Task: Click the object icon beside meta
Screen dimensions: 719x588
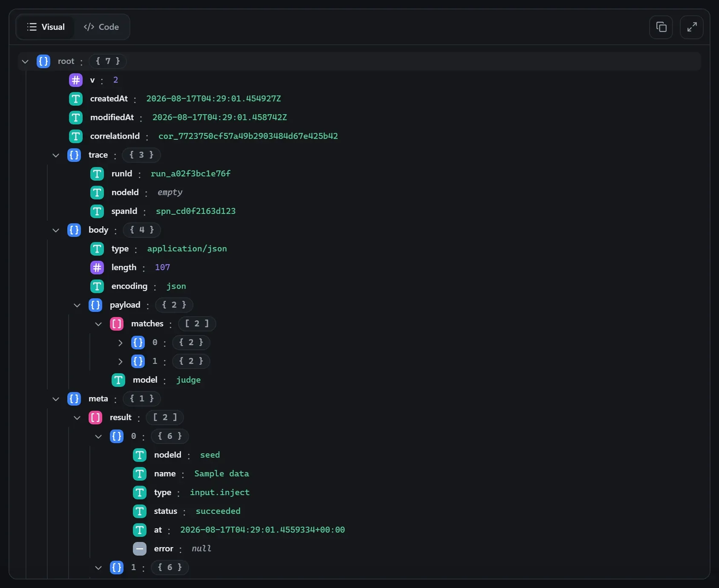Action: [74, 399]
